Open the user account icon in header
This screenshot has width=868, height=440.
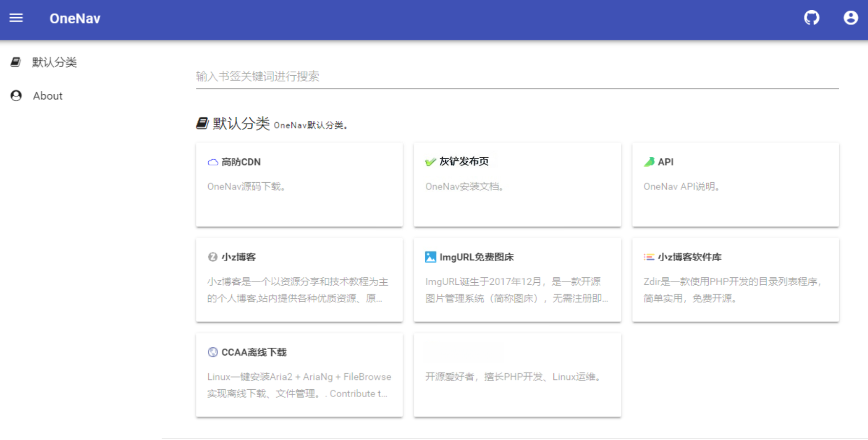tap(850, 18)
